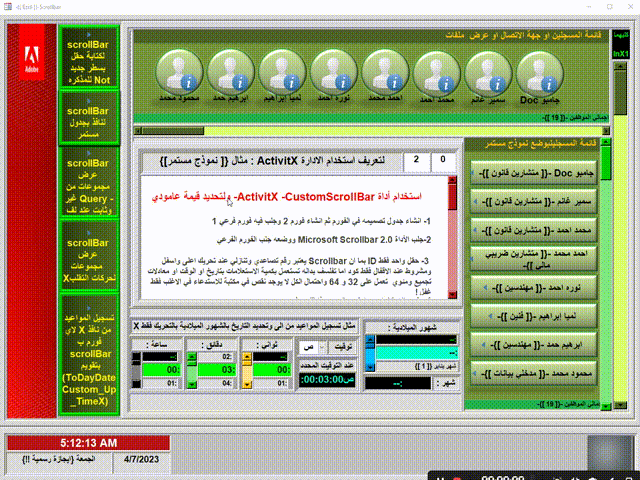Click the blue months scrollbar down arrow
Image resolution: width=640 pixels, height=480 pixels.
pyautogui.click(x=370, y=367)
